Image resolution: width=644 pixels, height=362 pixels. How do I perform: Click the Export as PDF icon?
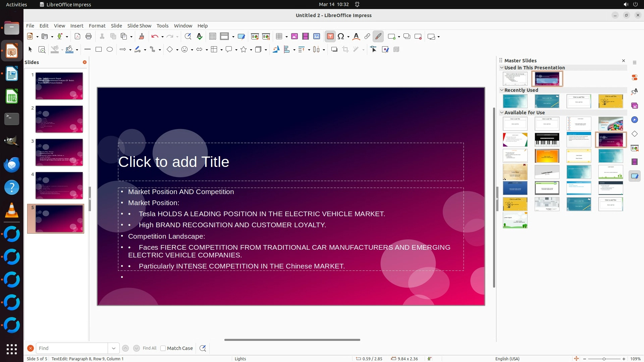click(77, 37)
